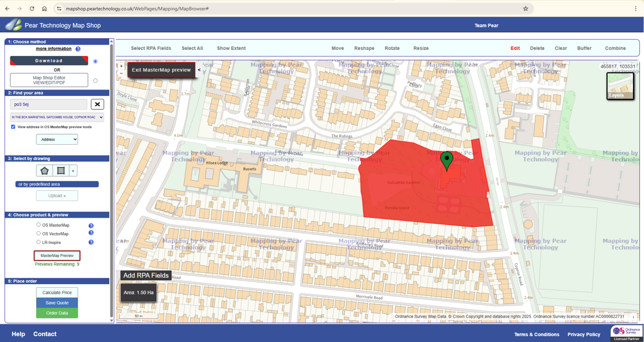Viewport: 644px width, 342px height.
Task: Click Save Quote button
Action: 57,303
